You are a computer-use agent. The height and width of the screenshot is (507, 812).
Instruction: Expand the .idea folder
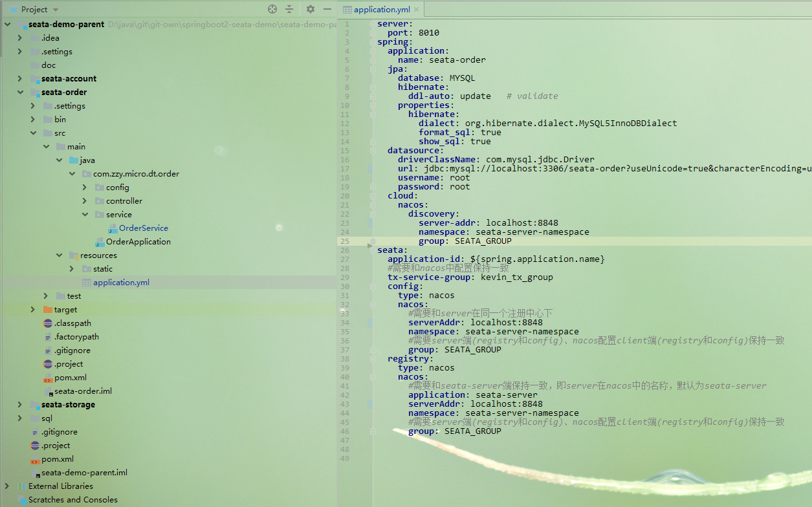[20, 38]
